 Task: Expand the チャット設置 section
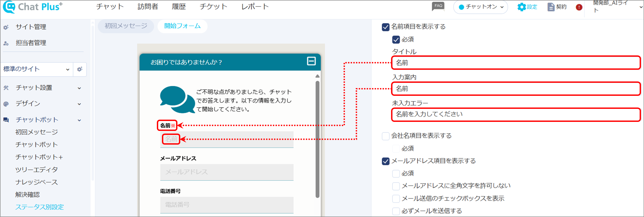pos(79,88)
